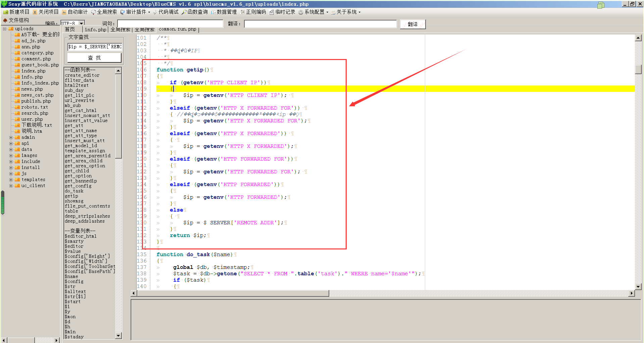644x343 pixels.
Task: Open 全局搜索 global search toolbar icon
Action: tap(93, 12)
